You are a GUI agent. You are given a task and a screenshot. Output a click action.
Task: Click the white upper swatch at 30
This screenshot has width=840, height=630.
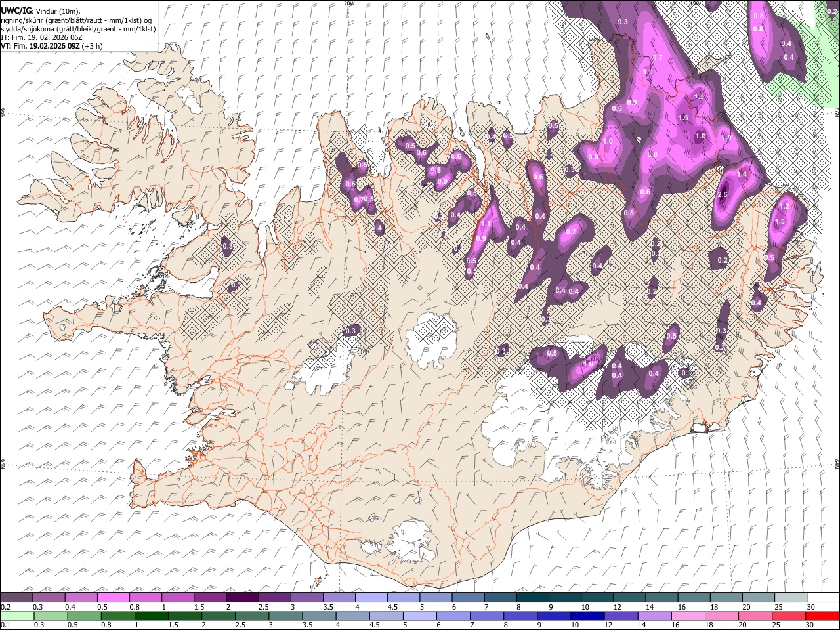pyautogui.click(x=822, y=598)
